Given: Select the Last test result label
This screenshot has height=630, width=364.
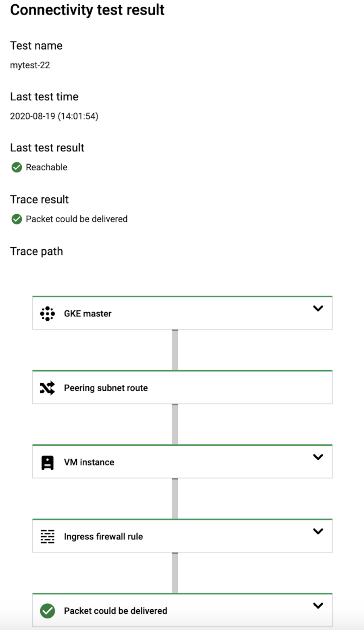Looking at the screenshot, I should [x=47, y=148].
